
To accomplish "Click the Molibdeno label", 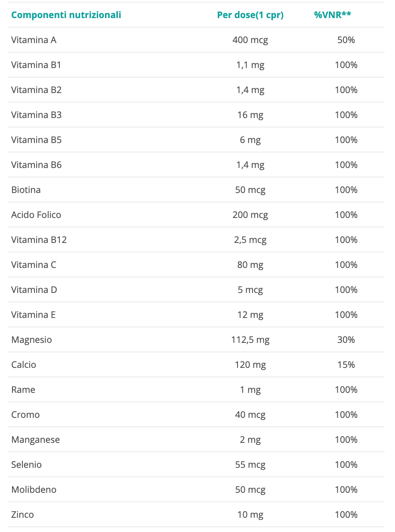I will (x=34, y=490).
